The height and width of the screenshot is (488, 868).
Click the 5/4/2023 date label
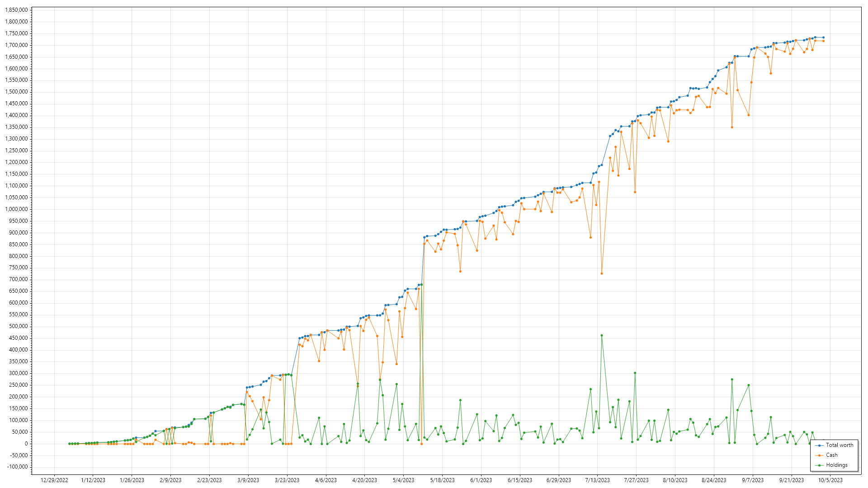(x=403, y=480)
